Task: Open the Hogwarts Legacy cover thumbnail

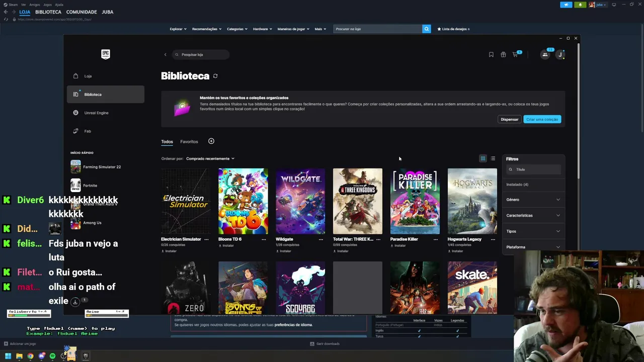Action: click(472, 201)
